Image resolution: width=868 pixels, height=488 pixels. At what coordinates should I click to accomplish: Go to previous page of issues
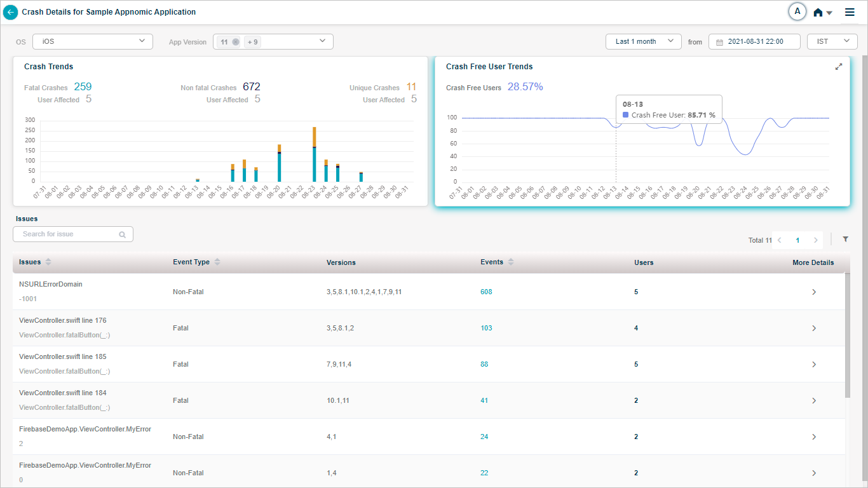click(x=780, y=240)
